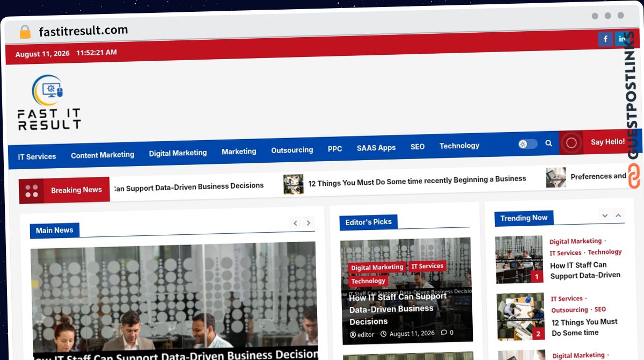Click the red circular icon beside Say Hello!
644x360 pixels.
coord(571,143)
